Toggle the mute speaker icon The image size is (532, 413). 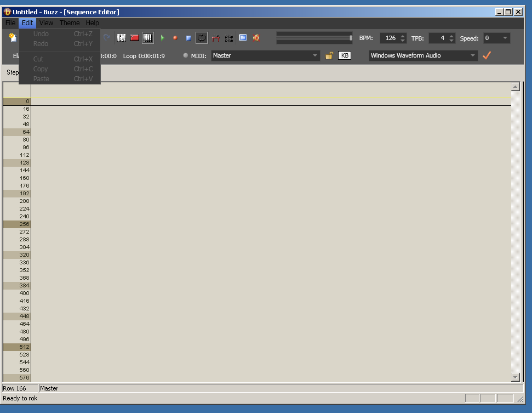coord(256,38)
